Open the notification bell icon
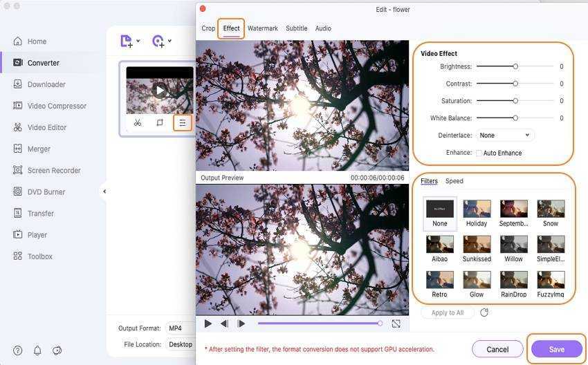588x365 pixels. [37, 350]
